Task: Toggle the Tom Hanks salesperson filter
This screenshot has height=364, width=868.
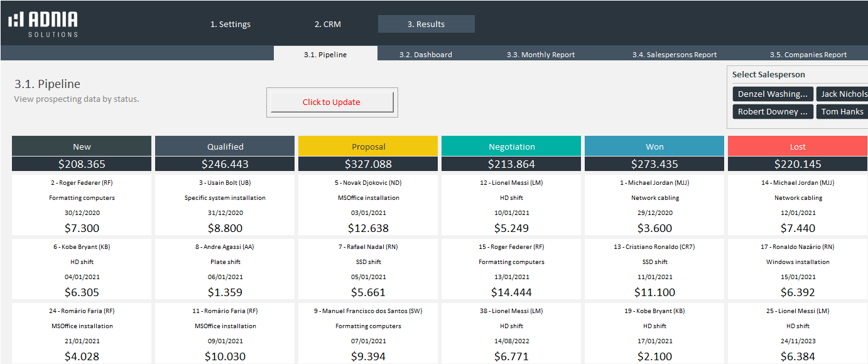Action: tap(842, 111)
